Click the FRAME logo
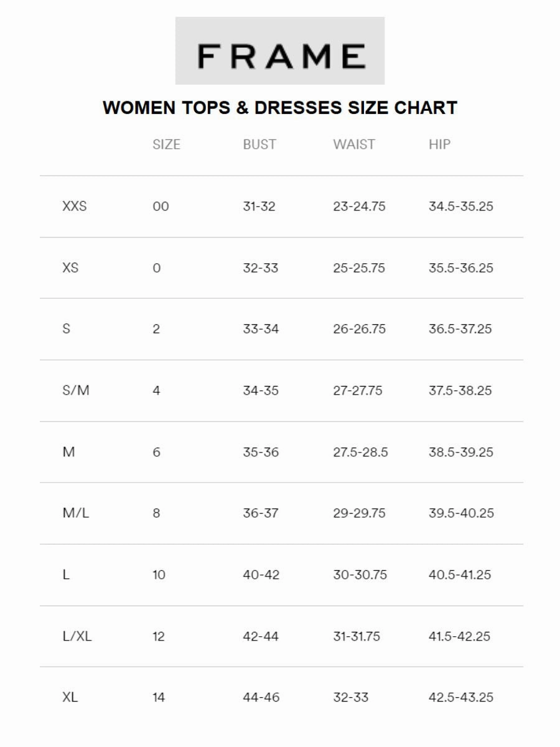 (x=280, y=50)
